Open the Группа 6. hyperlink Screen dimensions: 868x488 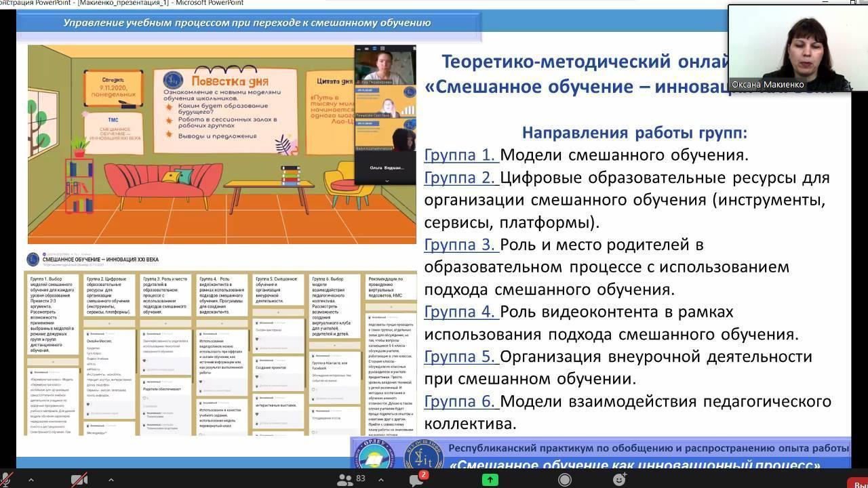(x=461, y=401)
